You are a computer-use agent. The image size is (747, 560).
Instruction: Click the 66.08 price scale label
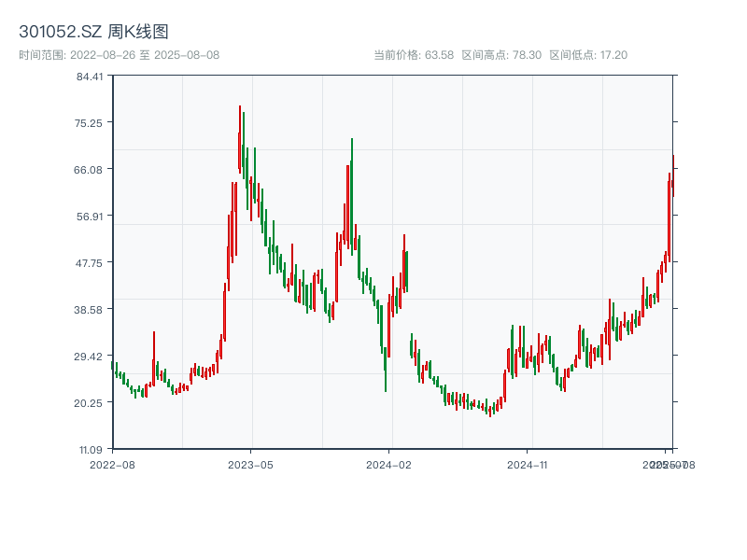point(90,171)
